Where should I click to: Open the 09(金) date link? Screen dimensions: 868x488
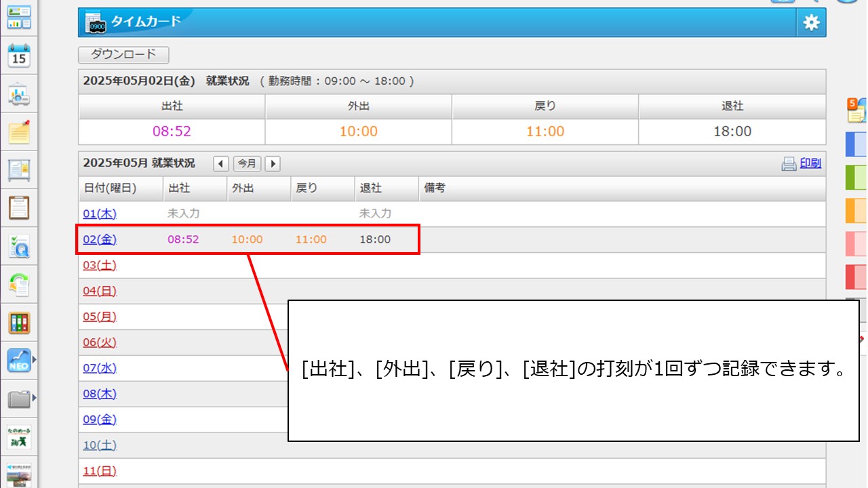[x=100, y=420]
